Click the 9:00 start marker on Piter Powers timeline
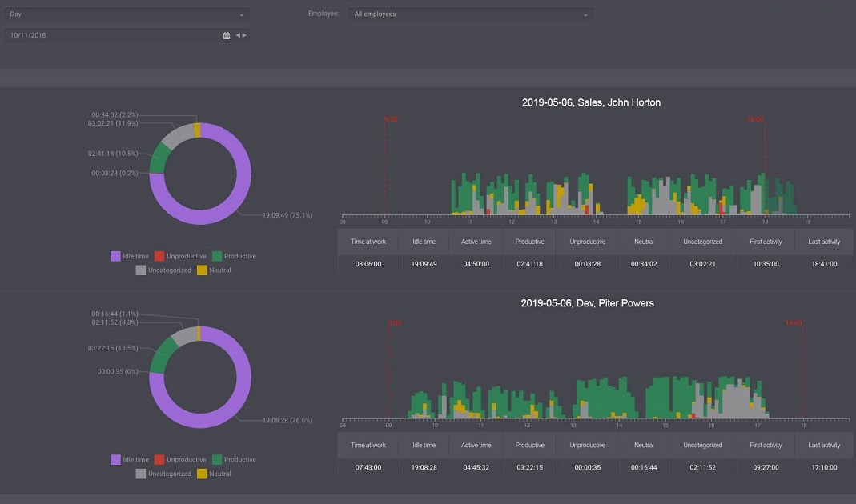The image size is (856, 504). (x=395, y=323)
